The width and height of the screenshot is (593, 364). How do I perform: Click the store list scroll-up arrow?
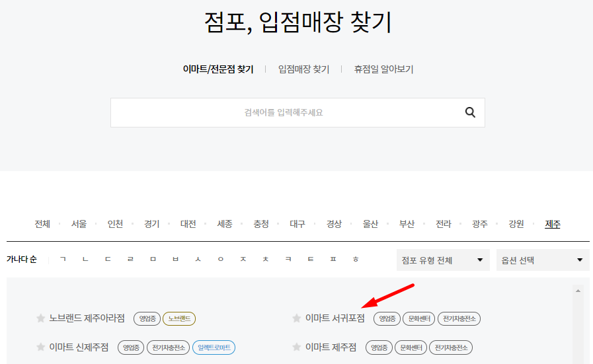(x=578, y=291)
